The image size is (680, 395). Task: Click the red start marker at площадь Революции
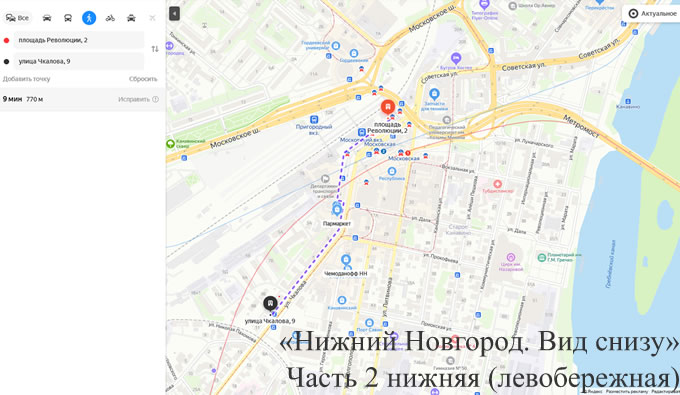click(388, 107)
